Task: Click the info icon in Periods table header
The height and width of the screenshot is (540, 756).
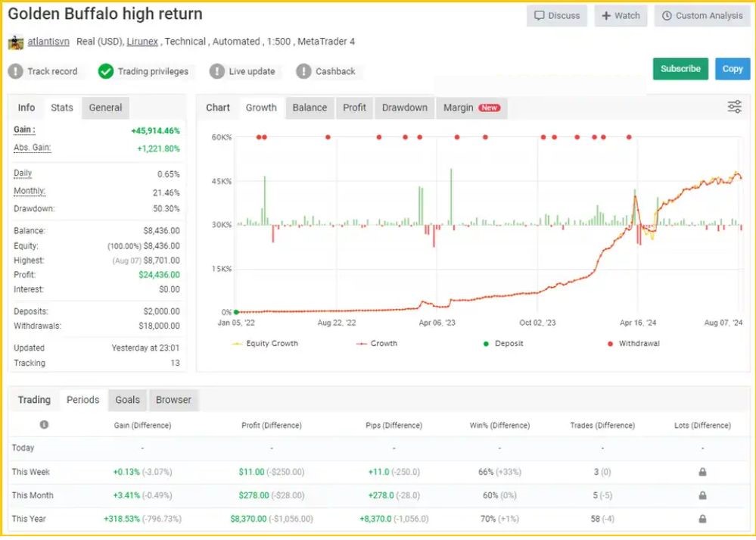Action: click(44, 425)
